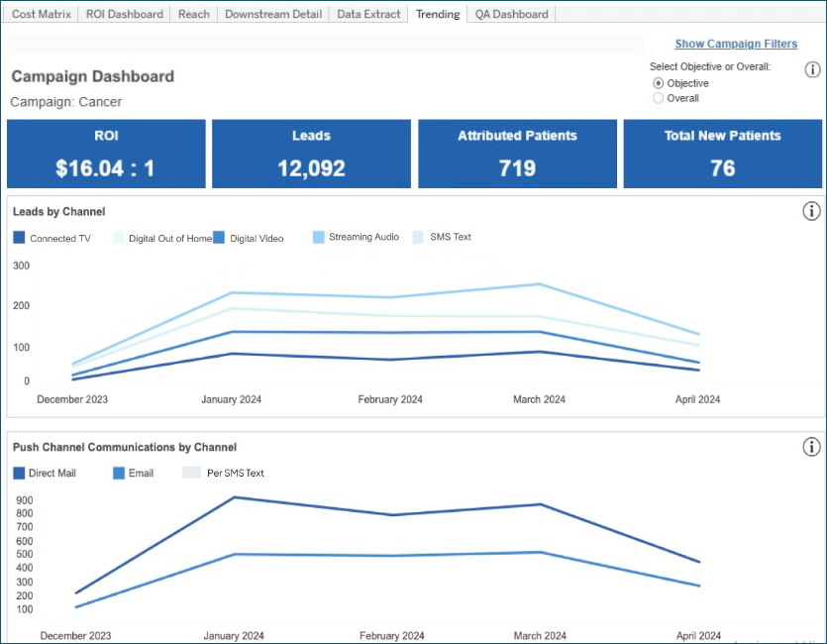The width and height of the screenshot is (827, 644).
Task: Switch to the Cost Matrix tab
Action: pyautogui.click(x=42, y=14)
